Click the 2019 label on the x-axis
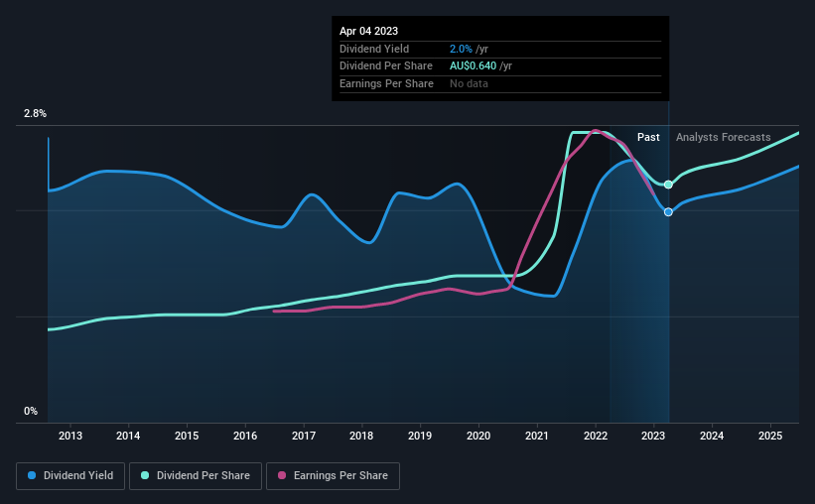The width and height of the screenshot is (815, 504). 420,436
